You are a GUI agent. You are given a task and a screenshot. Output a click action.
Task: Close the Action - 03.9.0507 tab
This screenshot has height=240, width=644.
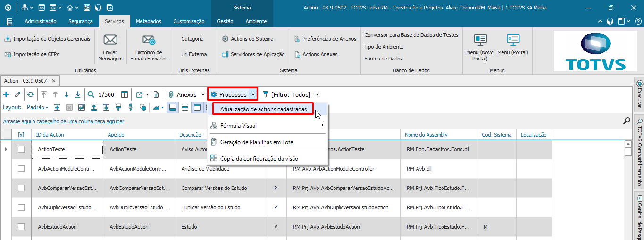(x=54, y=81)
